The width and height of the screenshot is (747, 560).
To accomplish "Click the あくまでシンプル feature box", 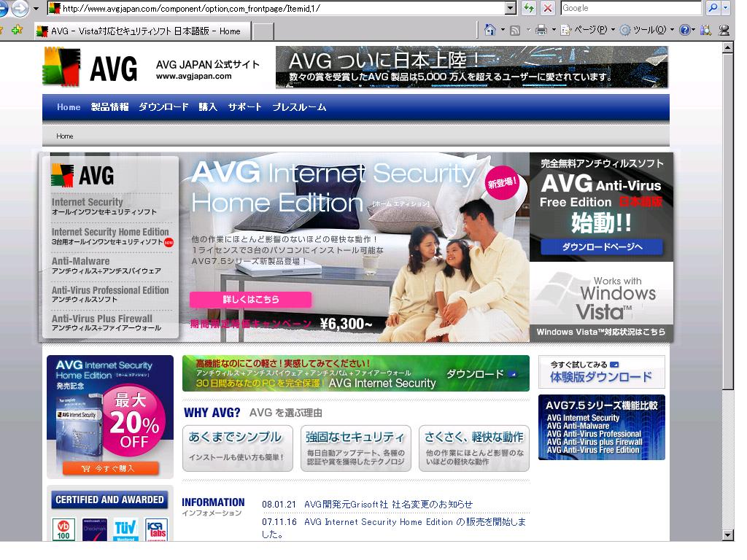I will click(237, 448).
